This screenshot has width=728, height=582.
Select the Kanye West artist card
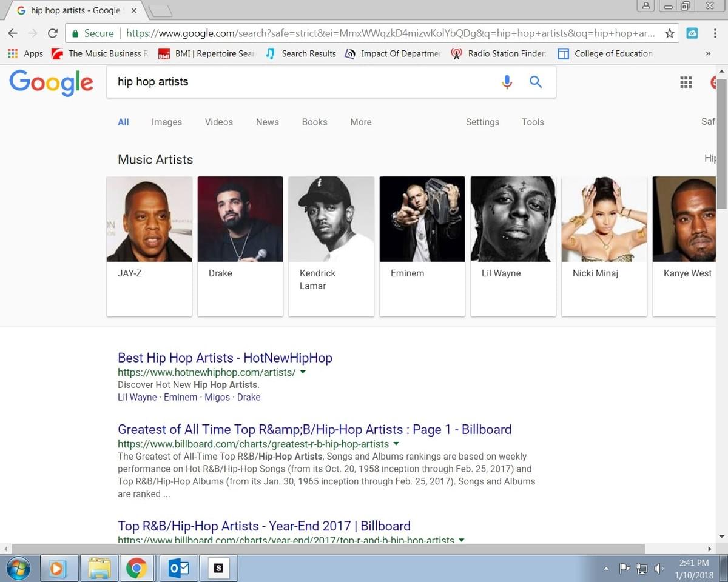[684, 246]
